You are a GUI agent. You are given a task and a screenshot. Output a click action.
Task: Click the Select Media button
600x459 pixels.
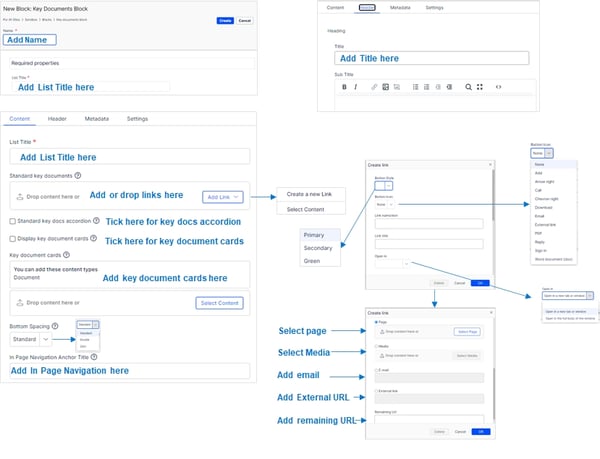pos(467,356)
